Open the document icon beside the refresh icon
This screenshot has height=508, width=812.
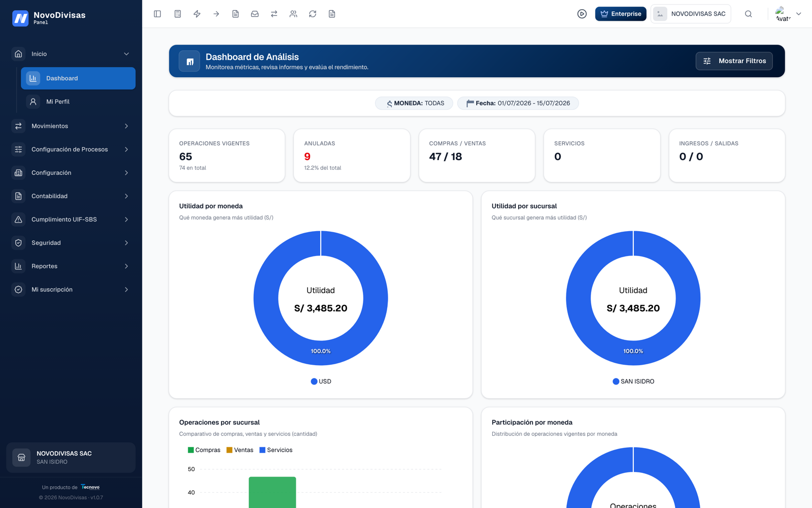coord(332,14)
